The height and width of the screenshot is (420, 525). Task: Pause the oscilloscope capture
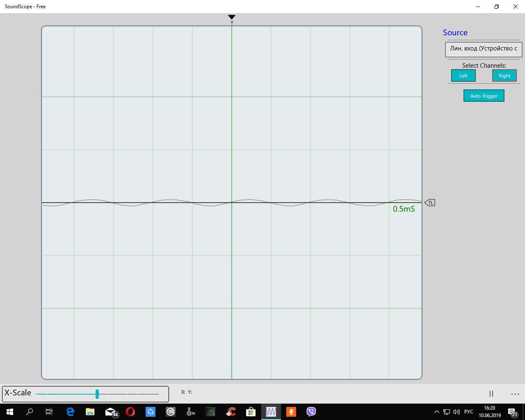[x=491, y=394]
